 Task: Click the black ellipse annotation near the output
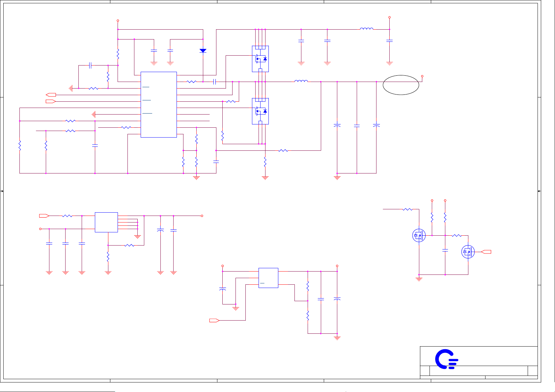pyautogui.click(x=401, y=85)
